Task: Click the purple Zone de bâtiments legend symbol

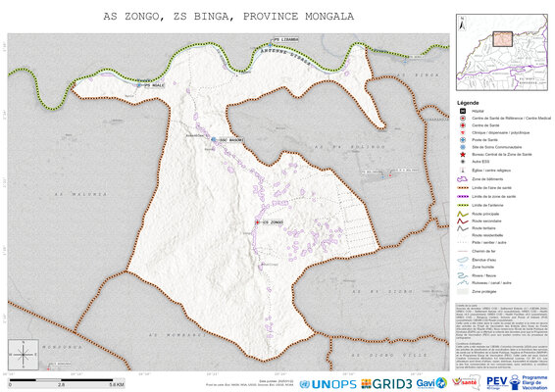Action: (x=462, y=179)
